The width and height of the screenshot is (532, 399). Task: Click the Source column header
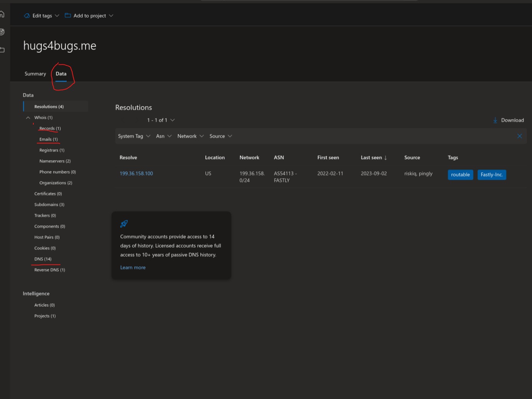pyautogui.click(x=412, y=158)
